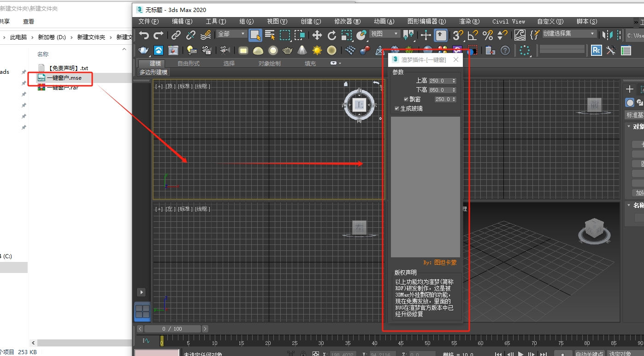
Task: Activate the Select and Link tool
Action: coord(176,35)
